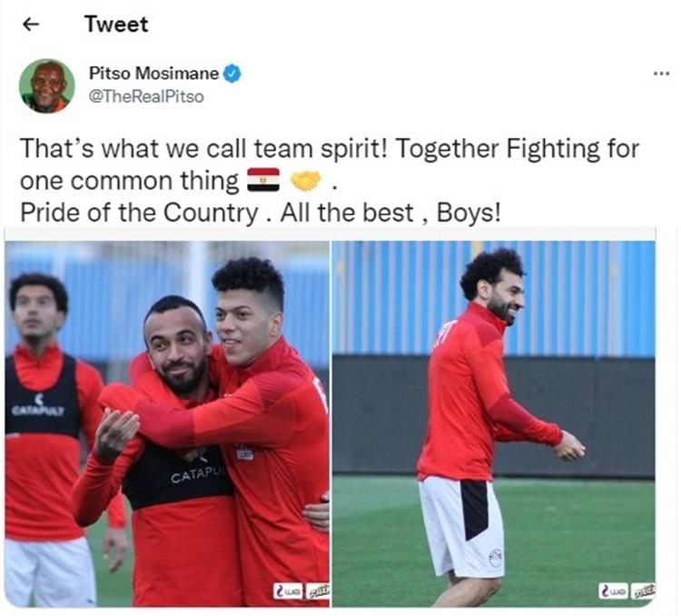Click the "That's what we call team spirit!" text
The height and width of the screenshot is (616, 681).
(203, 149)
